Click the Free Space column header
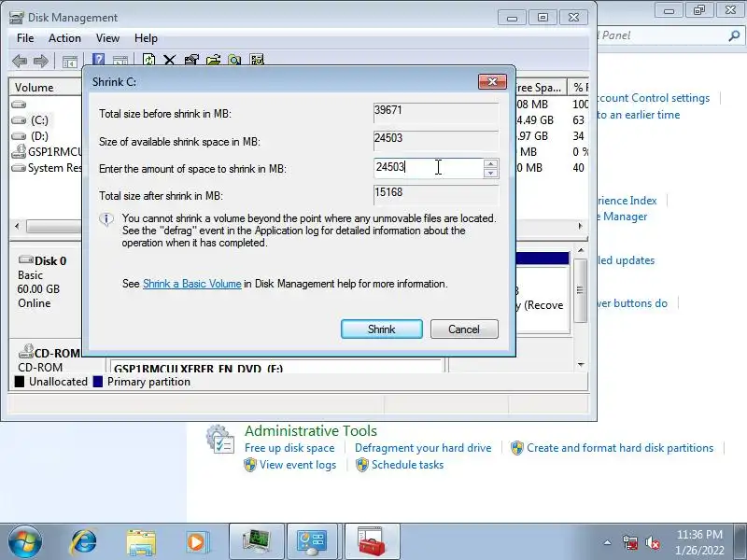The width and height of the screenshot is (747, 560). (x=541, y=88)
